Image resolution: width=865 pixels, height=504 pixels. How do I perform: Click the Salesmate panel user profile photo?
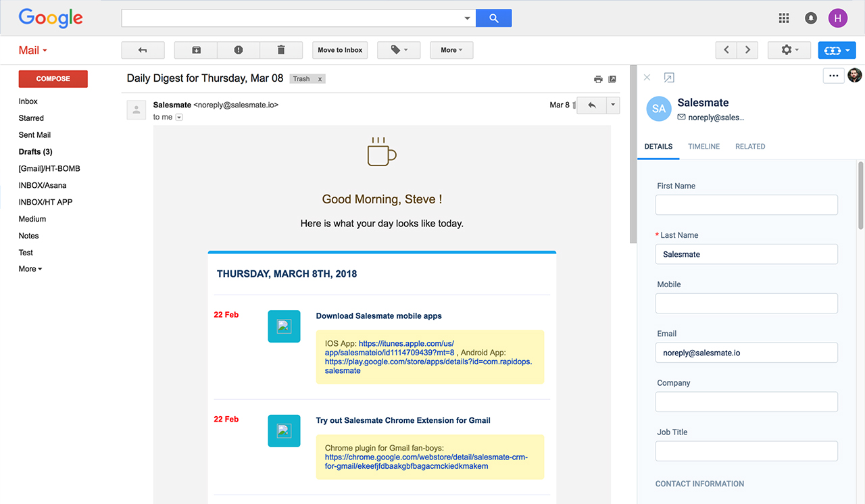click(x=855, y=75)
